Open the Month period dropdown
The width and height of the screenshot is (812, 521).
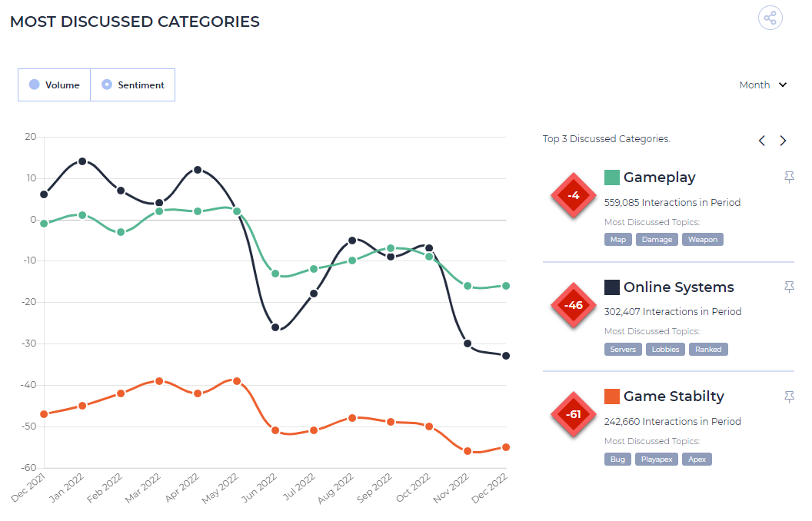click(x=764, y=85)
